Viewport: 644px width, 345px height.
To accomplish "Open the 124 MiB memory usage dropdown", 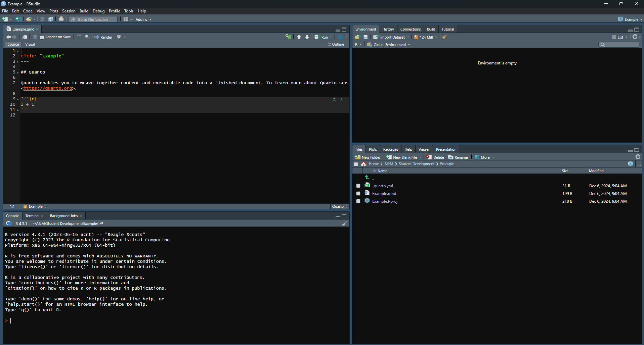I will [x=426, y=37].
